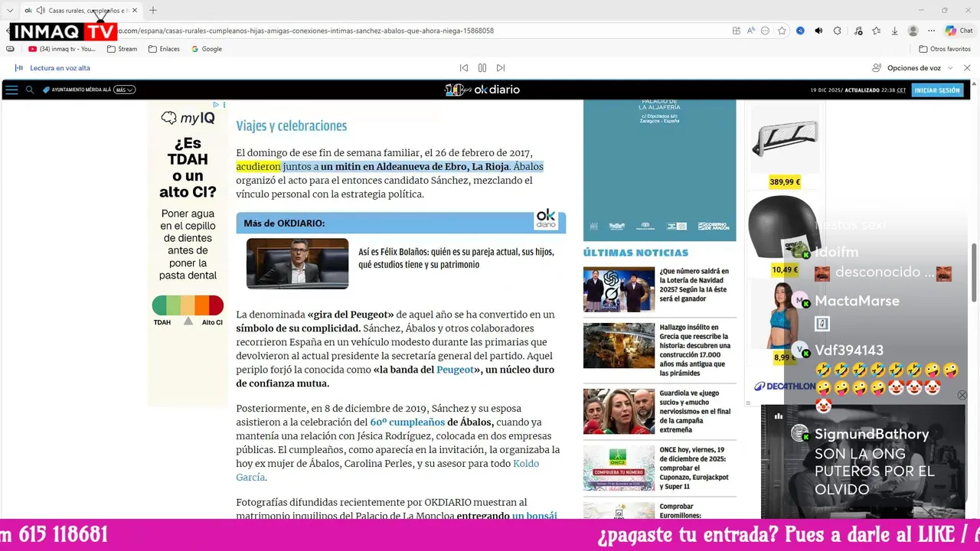Open the Guardiola 'juego sucio' news thumbnail
Image resolution: width=980 pixels, height=551 pixels.
click(619, 411)
